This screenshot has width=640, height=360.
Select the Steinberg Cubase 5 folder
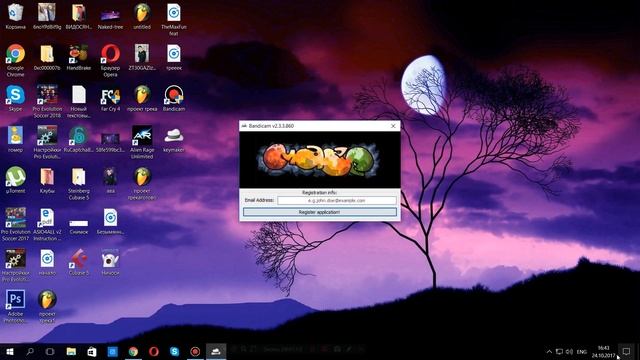pyautogui.click(x=79, y=183)
